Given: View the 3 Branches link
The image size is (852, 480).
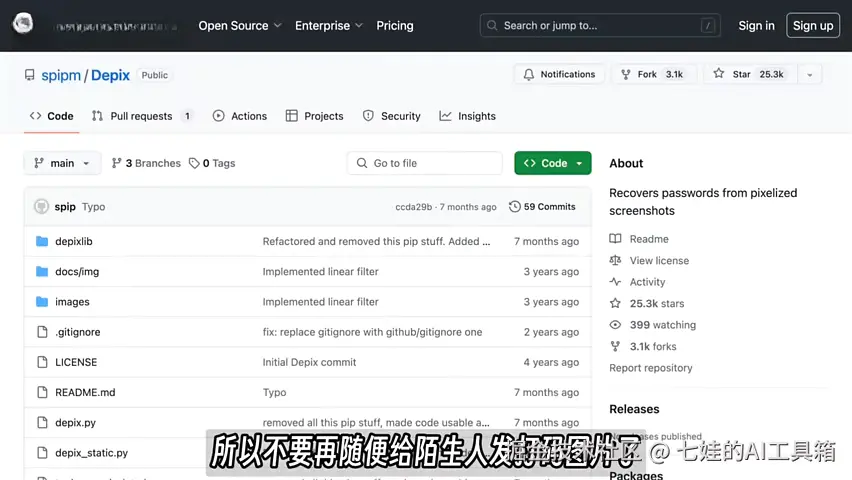Looking at the screenshot, I should click(x=146, y=163).
